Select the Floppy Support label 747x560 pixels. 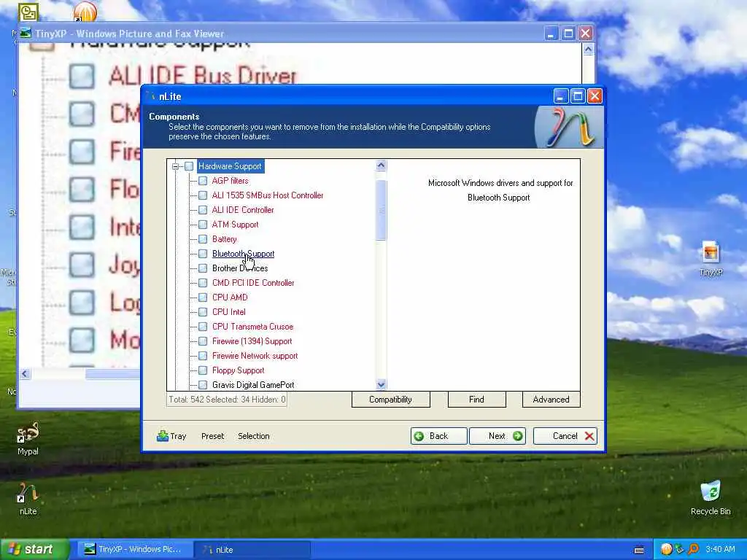click(x=239, y=370)
